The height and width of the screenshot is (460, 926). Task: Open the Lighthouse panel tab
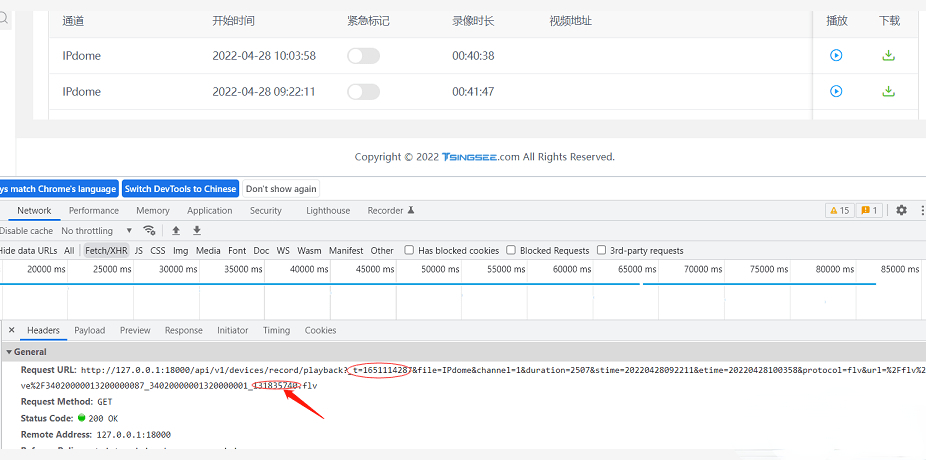tap(328, 211)
